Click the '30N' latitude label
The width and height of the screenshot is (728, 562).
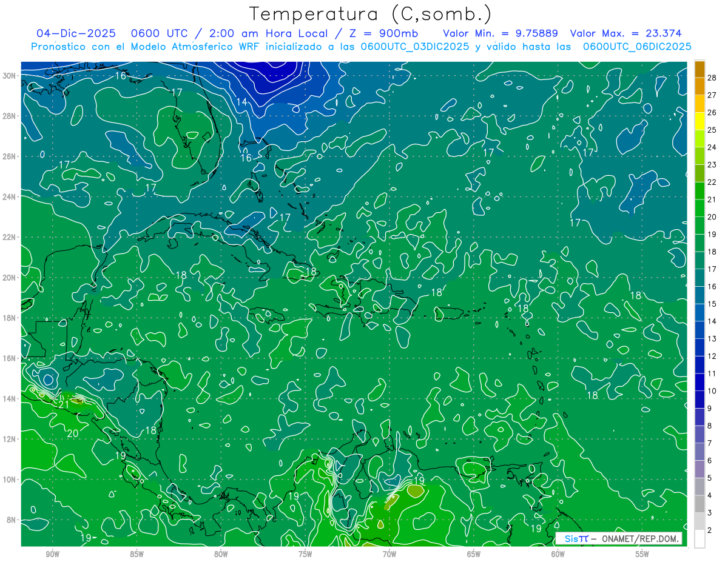click(9, 76)
